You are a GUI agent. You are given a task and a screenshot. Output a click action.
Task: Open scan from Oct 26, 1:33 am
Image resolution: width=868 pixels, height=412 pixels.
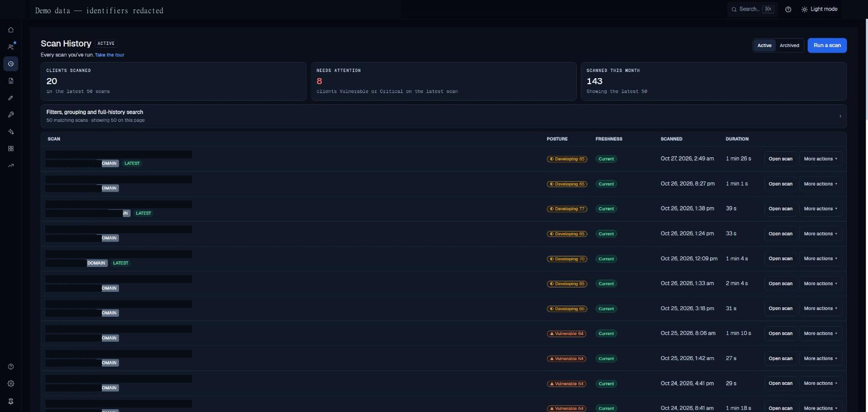point(780,284)
